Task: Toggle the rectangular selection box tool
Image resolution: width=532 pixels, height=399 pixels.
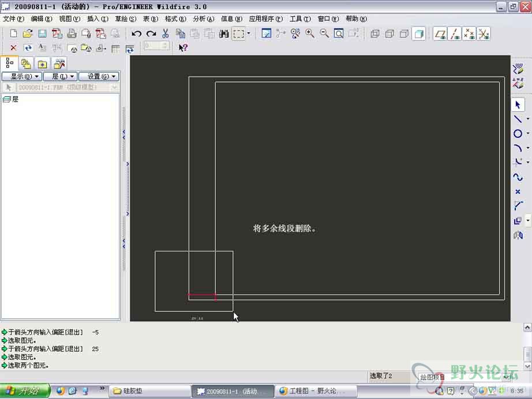Action: tap(238, 33)
